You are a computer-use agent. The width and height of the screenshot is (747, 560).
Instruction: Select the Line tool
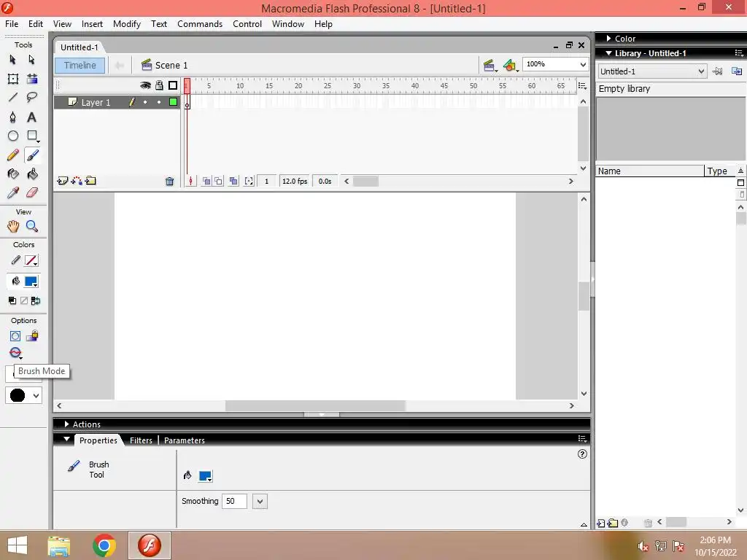pos(13,98)
